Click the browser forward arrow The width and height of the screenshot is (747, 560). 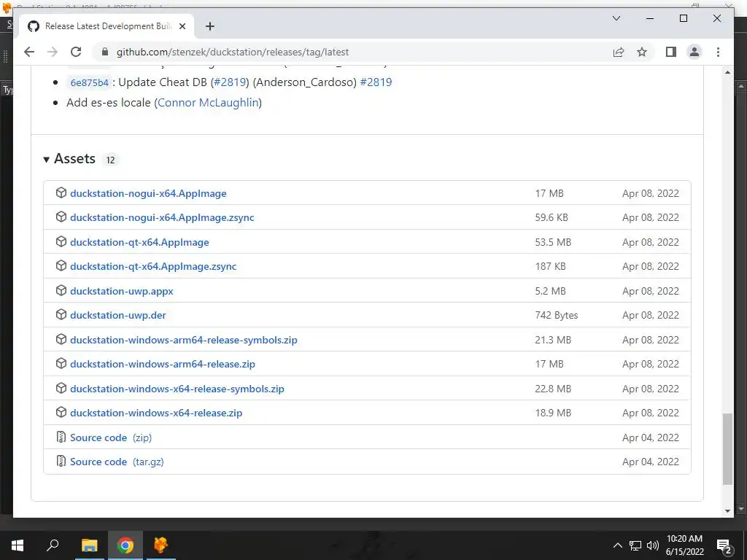pyautogui.click(x=53, y=52)
